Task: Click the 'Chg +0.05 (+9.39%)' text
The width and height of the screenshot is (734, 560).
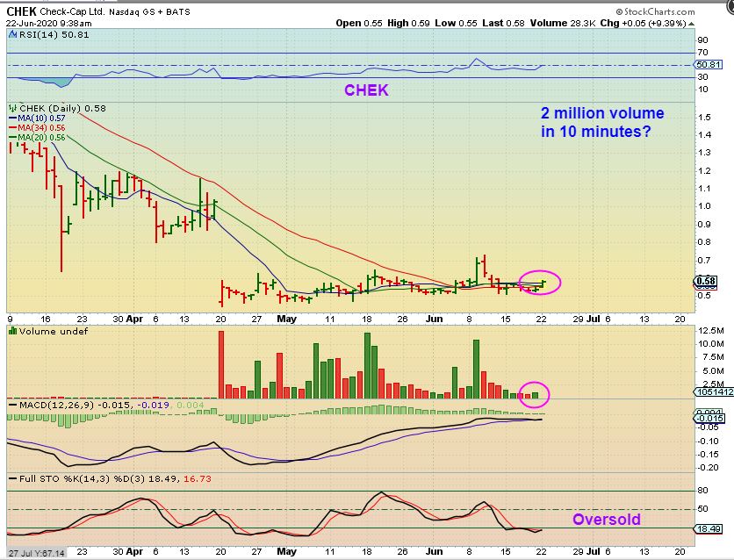Action: 644,24
